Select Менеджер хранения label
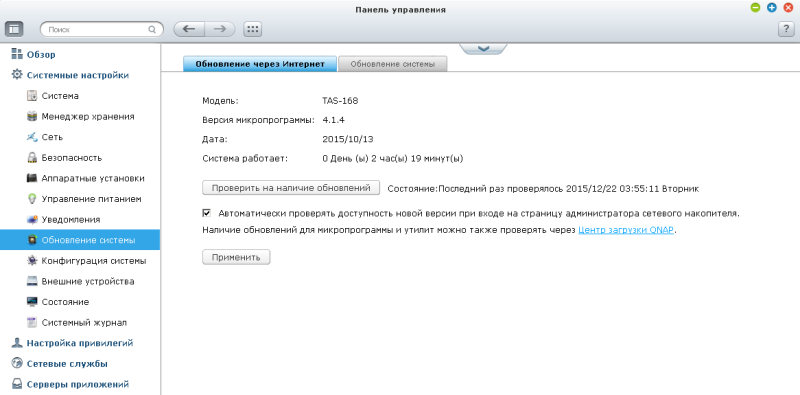 (x=88, y=116)
